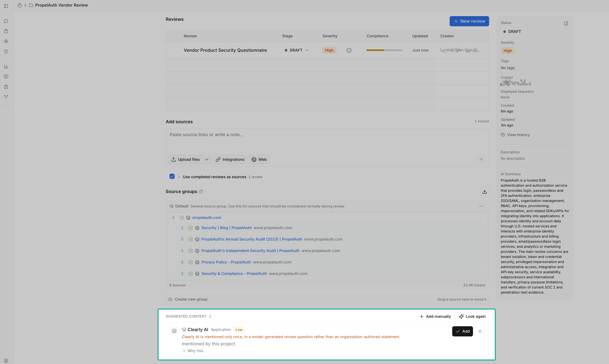Image resolution: width=609 pixels, height=364 pixels.
Task: Click the Source groups help icon
Action: 201,192
